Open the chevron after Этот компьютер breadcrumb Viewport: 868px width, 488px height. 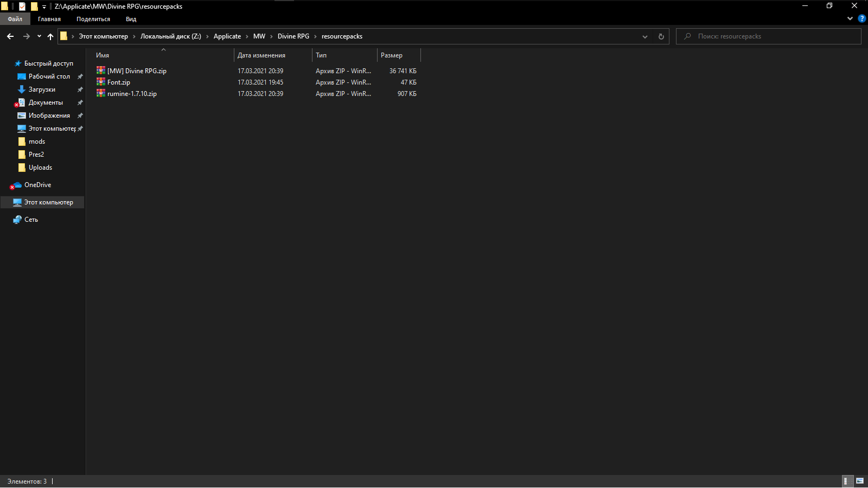pos(134,36)
